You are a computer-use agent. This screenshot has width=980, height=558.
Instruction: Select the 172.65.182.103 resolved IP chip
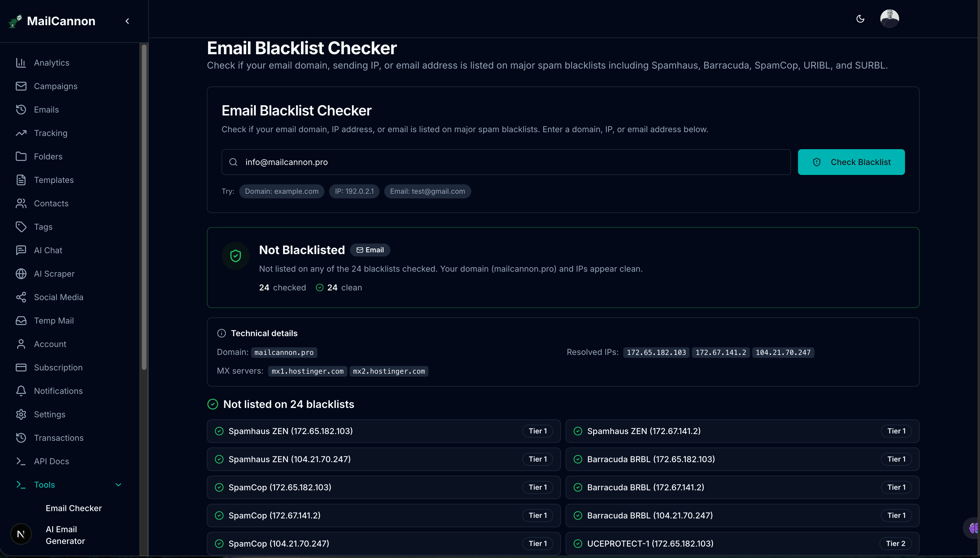(656, 352)
